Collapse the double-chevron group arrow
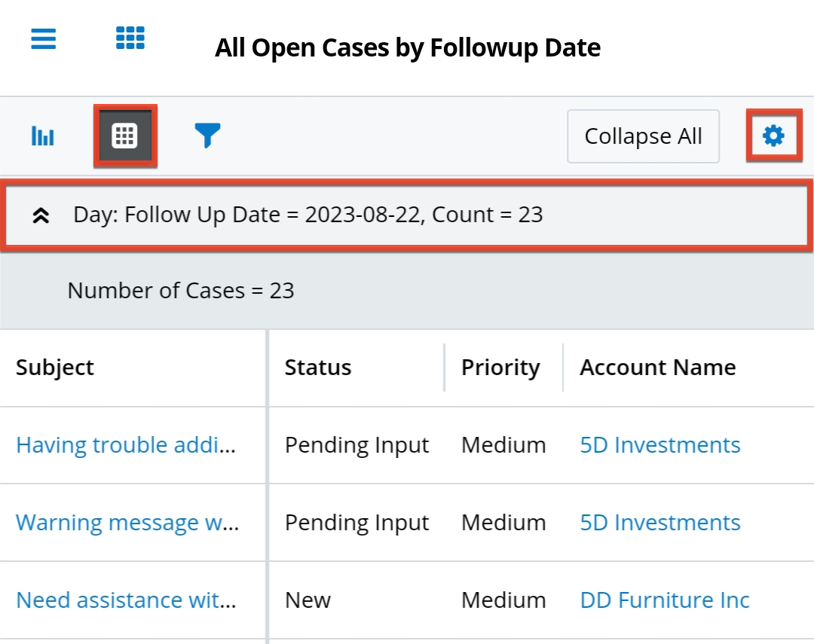Screen dimensions: 814x644 pyautogui.click(x=41, y=215)
